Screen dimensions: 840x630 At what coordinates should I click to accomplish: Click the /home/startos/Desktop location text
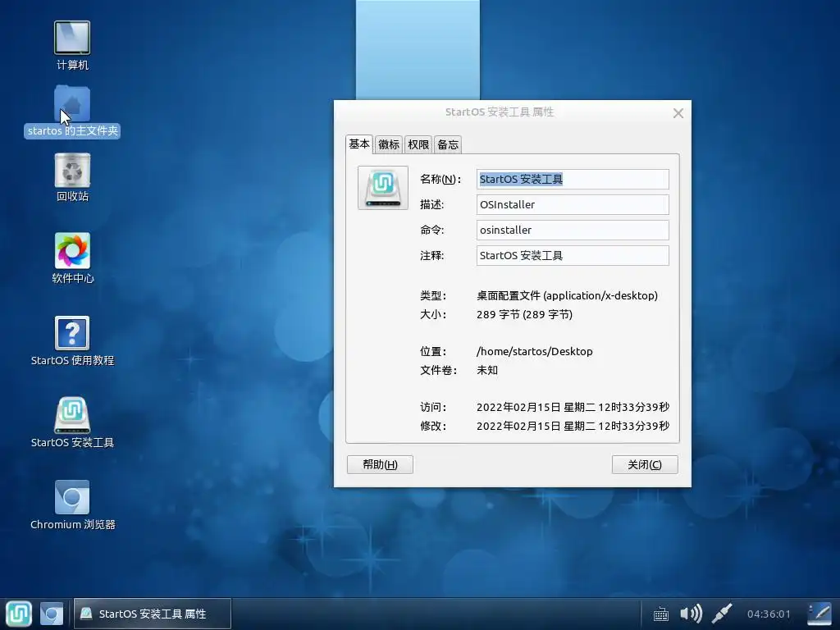pyautogui.click(x=535, y=351)
